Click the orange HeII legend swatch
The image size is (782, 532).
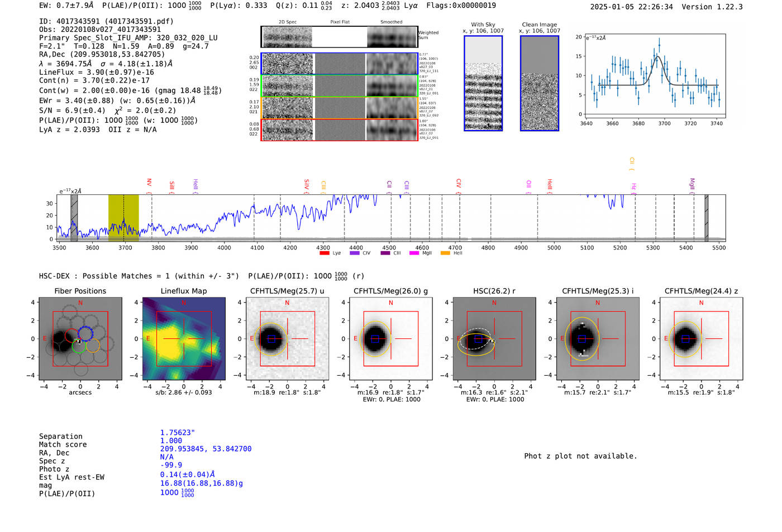[x=445, y=253]
